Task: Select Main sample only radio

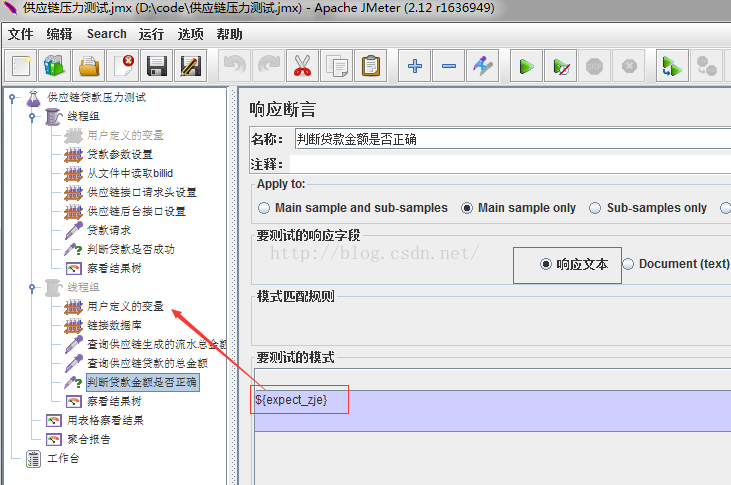Action: click(x=467, y=208)
